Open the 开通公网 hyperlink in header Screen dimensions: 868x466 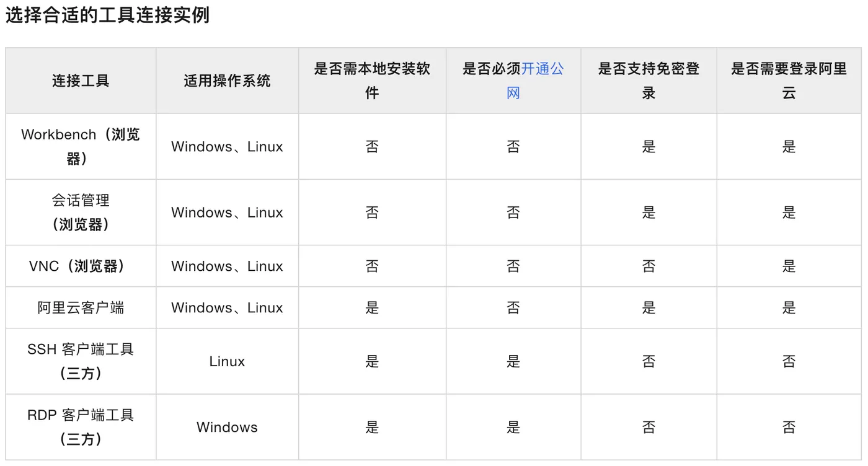542,69
